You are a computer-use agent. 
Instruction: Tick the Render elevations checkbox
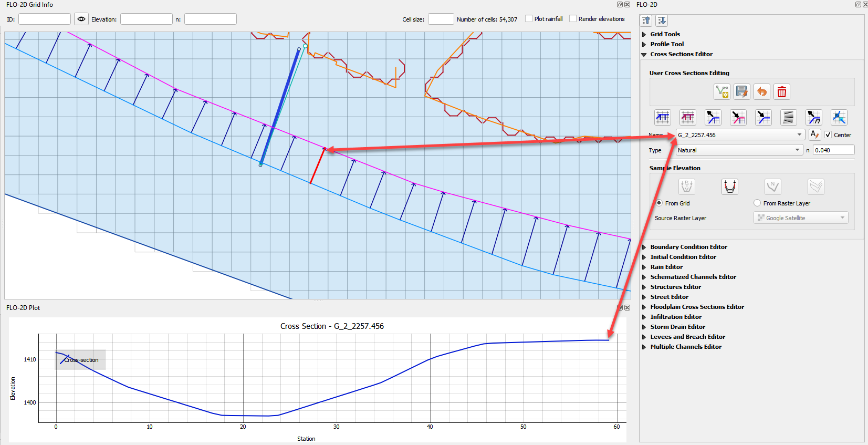click(x=573, y=19)
